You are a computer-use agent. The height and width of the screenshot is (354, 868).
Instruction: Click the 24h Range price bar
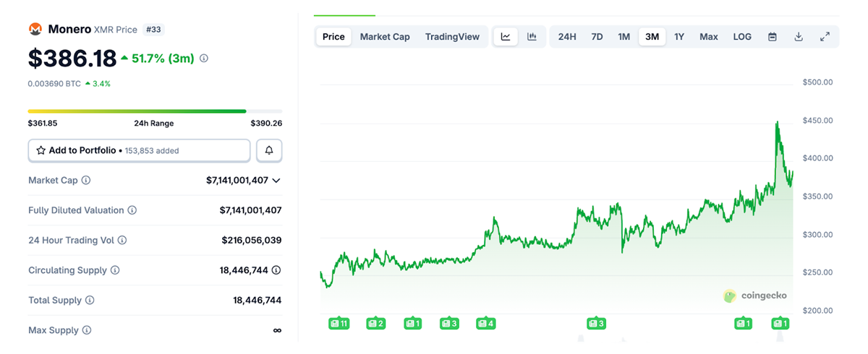137,111
